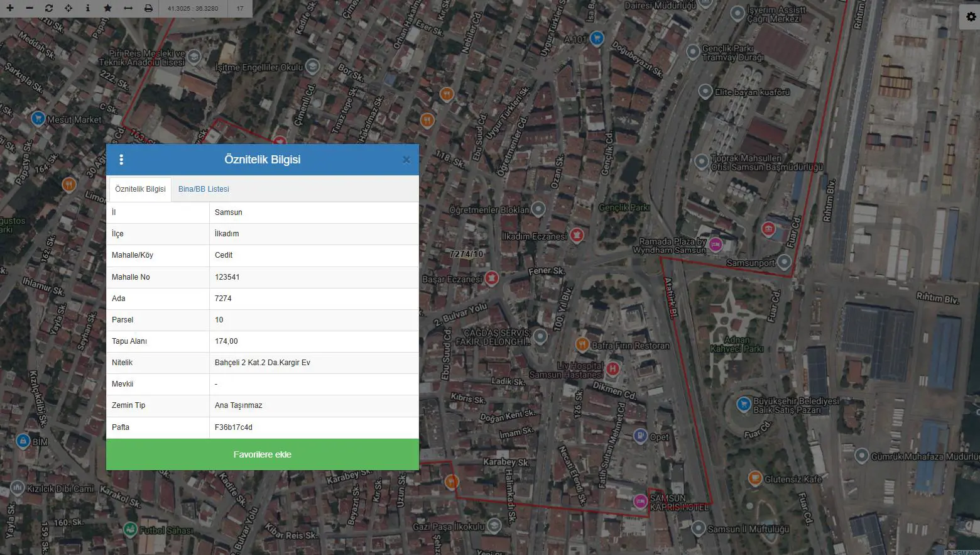
Task: Click the İlkadım value in İlçe row
Action: (227, 234)
